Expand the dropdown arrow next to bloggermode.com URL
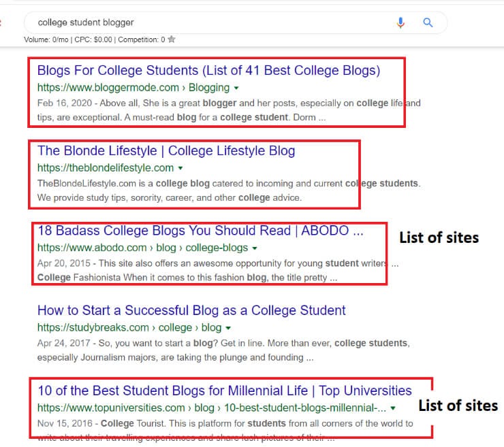The height and width of the screenshot is (447, 504). coord(236,88)
